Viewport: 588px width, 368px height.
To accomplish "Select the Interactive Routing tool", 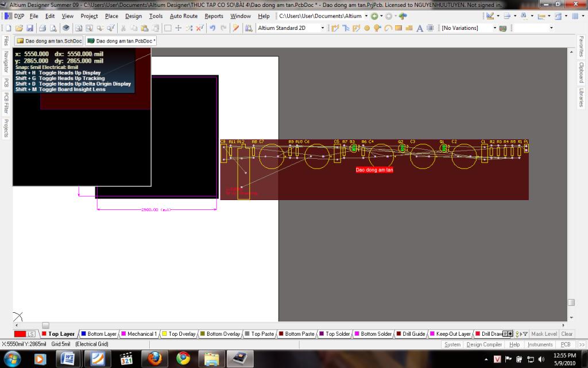I will [335, 28].
